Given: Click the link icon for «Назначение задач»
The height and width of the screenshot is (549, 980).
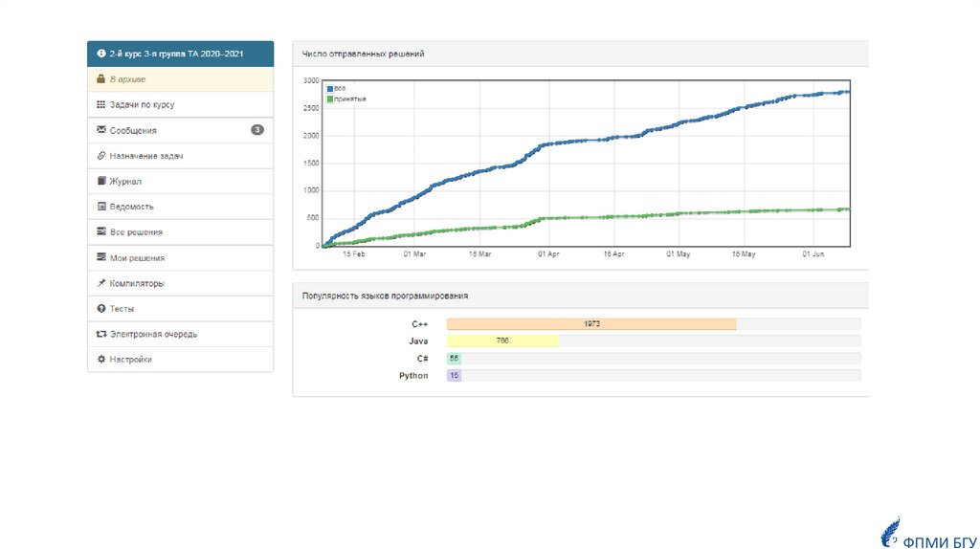Looking at the screenshot, I should tap(101, 156).
